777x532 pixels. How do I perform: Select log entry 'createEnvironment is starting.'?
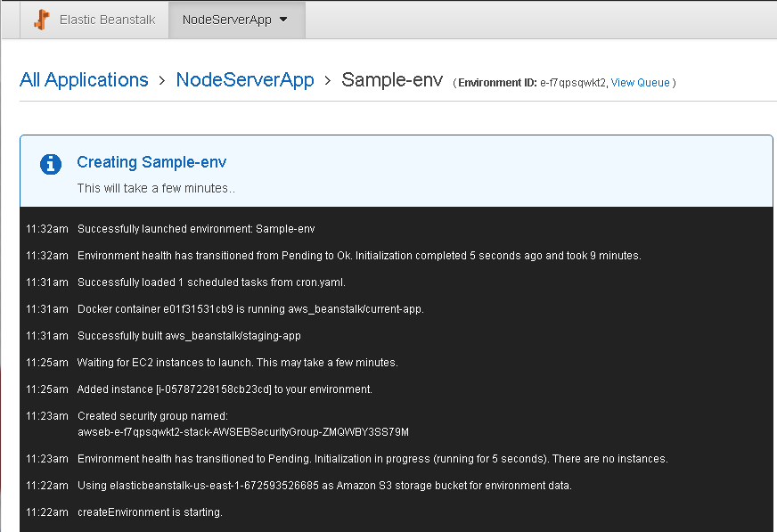151,512
